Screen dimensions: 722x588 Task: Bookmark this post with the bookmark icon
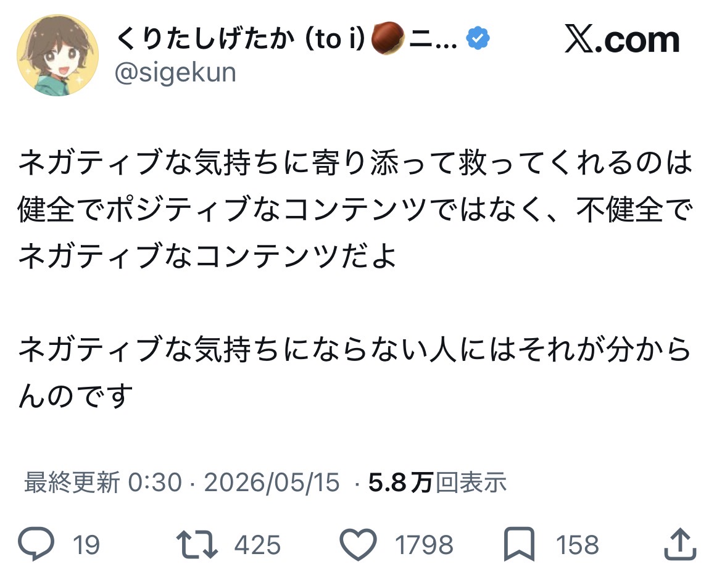(x=520, y=544)
